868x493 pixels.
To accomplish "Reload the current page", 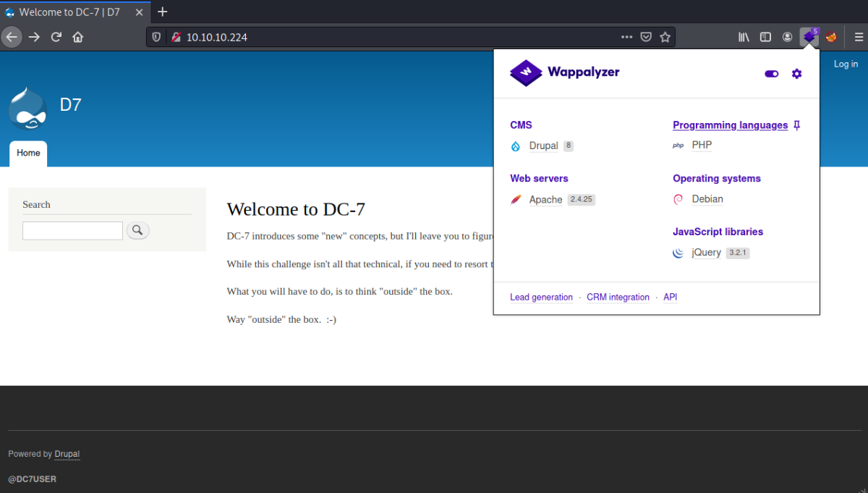I will coord(56,37).
